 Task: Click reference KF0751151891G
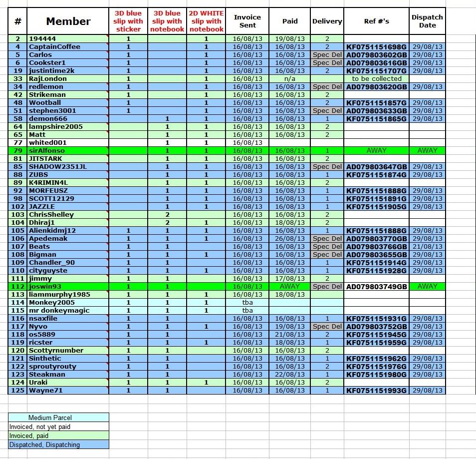point(376,199)
